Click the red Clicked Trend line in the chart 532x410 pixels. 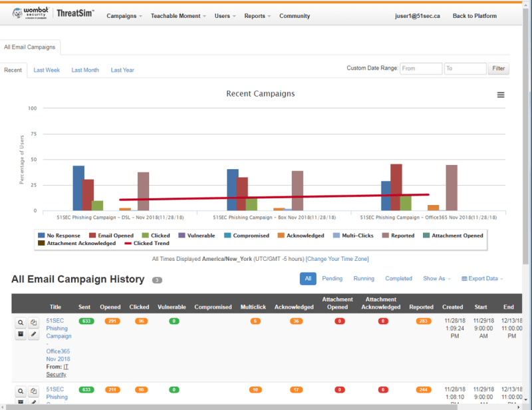(274, 197)
